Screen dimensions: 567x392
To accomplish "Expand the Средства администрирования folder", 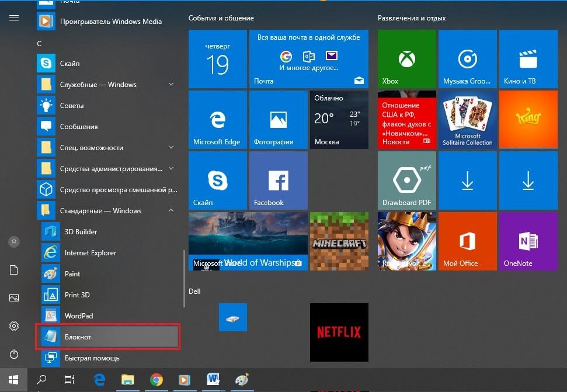I will [107, 168].
